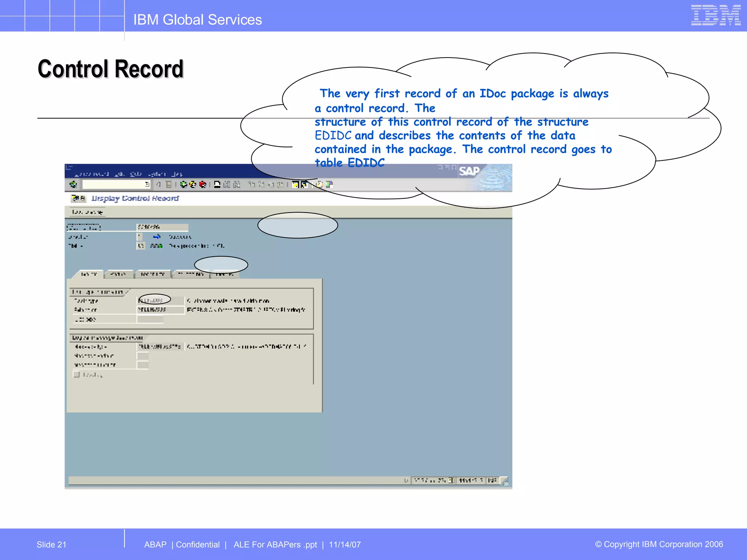Click the Previous Page icon

(261, 184)
